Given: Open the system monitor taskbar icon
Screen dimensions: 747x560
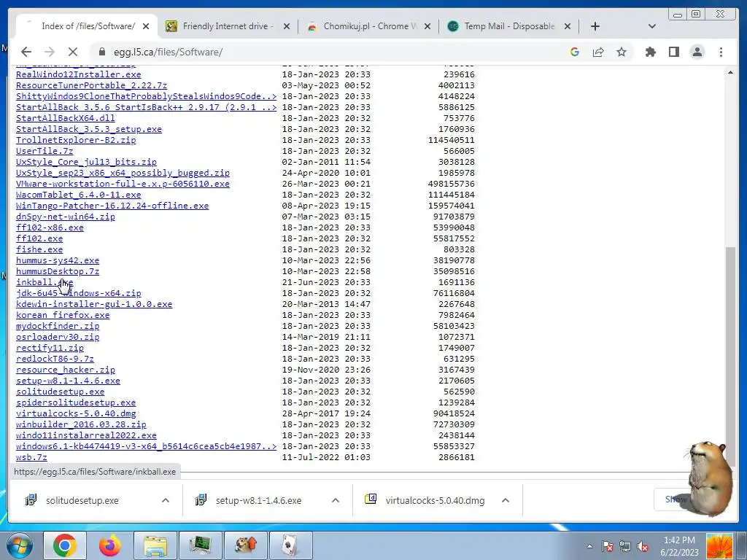Looking at the screenshot, I should (200, 545).
